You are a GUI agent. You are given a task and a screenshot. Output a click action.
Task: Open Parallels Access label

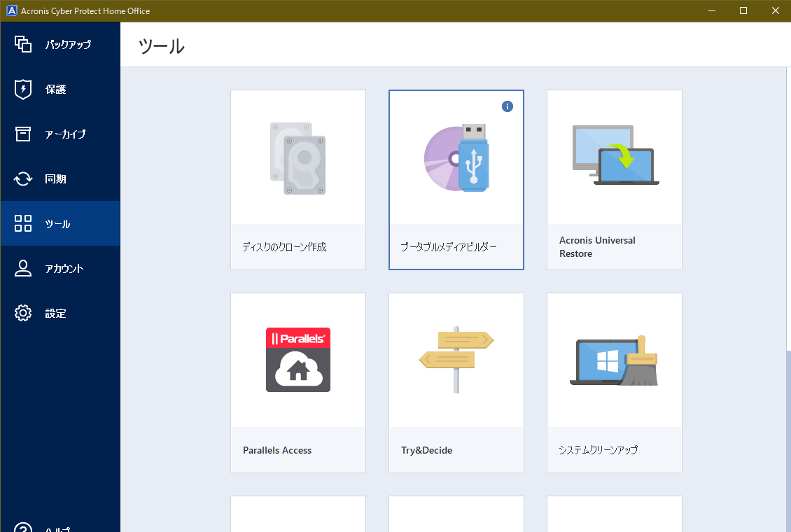click(x=277, y=450)
